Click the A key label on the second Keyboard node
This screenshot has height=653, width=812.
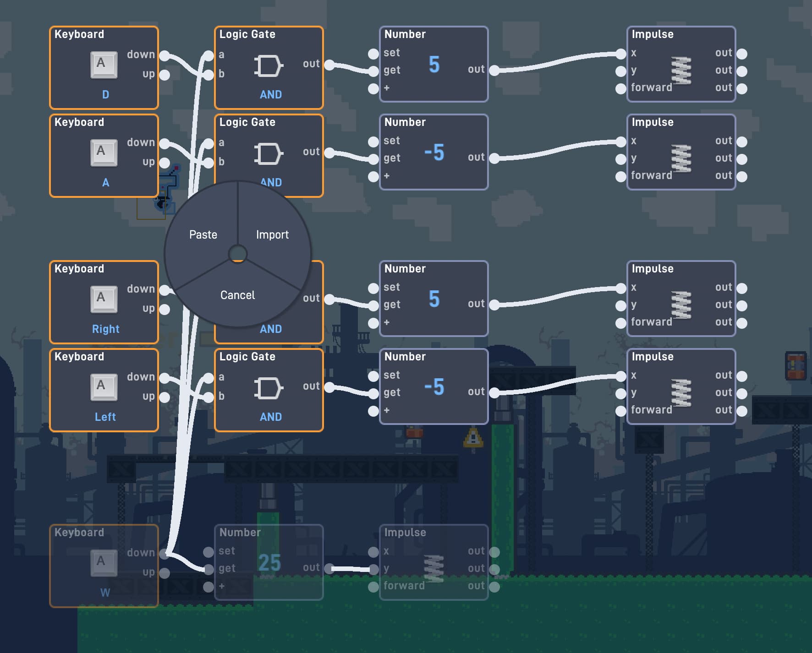pos(105,183)
